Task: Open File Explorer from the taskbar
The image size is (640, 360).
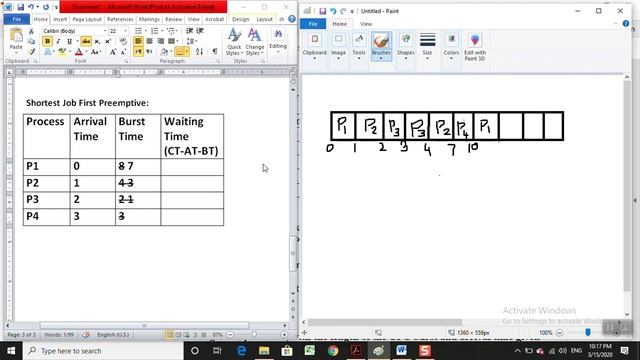Action: (264, 351)
